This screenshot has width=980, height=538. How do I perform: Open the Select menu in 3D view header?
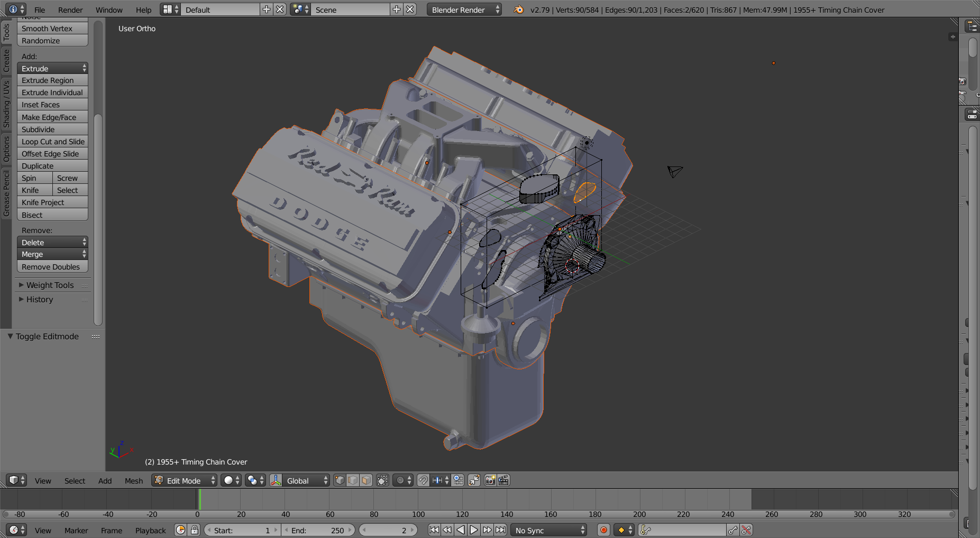coord(75,480)
